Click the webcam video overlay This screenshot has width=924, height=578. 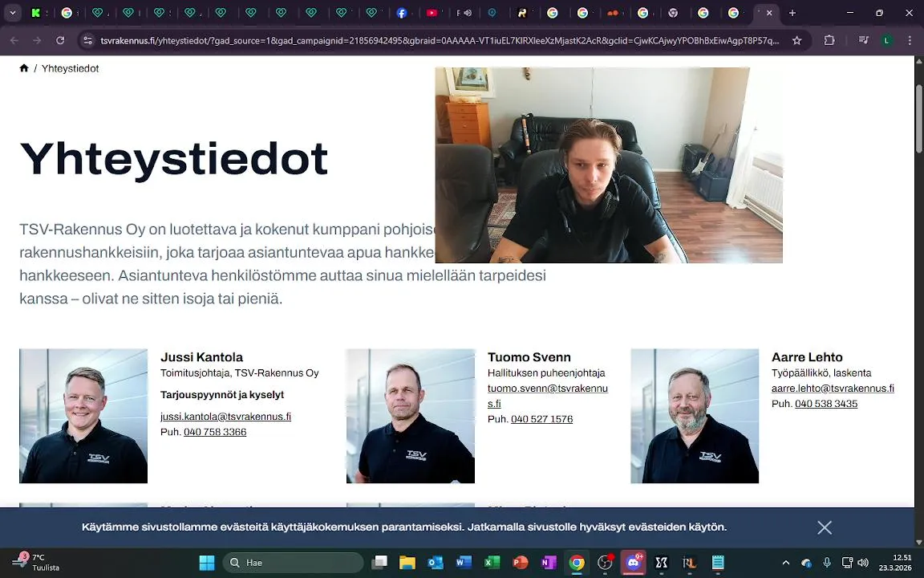tap(609, 165)
